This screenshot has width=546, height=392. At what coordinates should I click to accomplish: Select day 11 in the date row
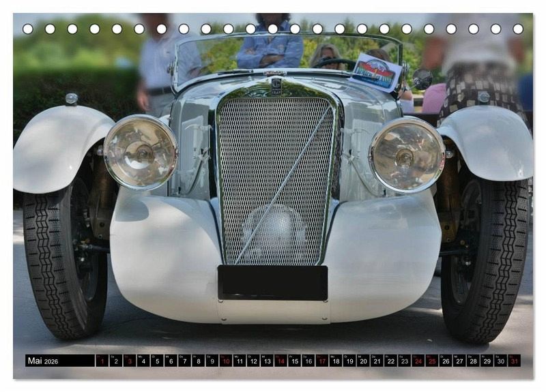[240, 361]
